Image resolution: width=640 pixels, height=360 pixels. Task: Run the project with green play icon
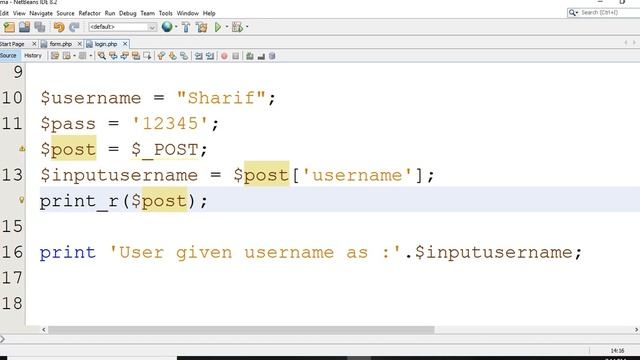point(218,27)
